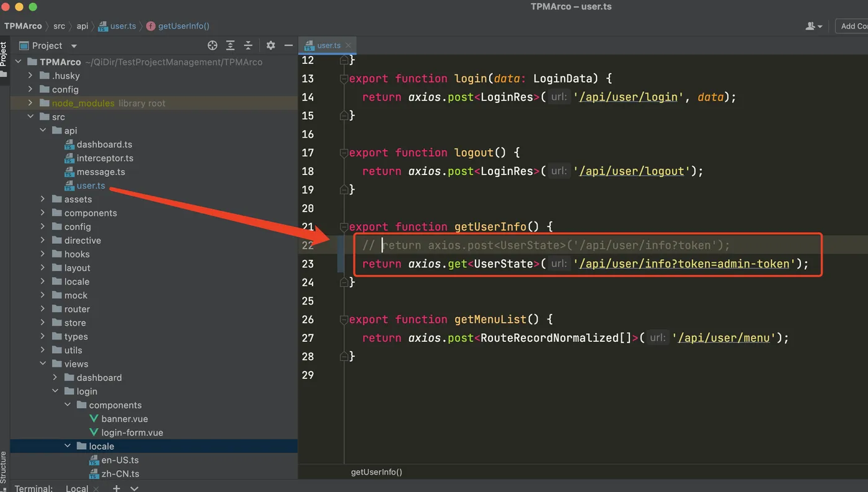This screenshot has width=868, height=492.
Task: Click the .husky folder icon
Action: tap(45, 76)
